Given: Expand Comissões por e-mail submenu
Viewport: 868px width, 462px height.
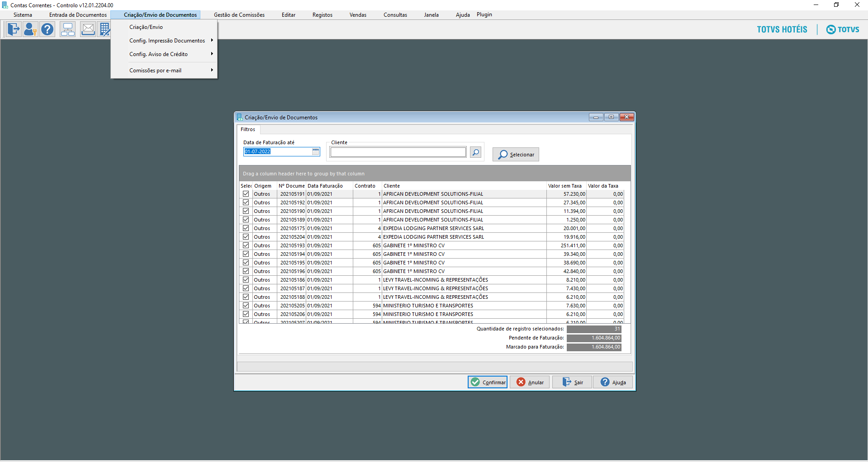Looking at the screenshot, I should (155, 71).
